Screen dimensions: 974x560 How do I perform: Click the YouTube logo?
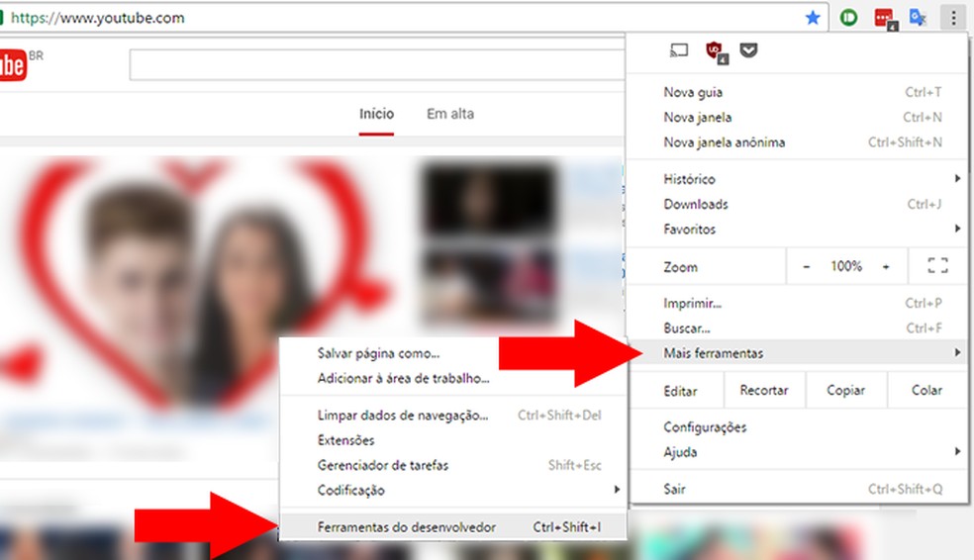pyautogui.click(x=13, y=65)
